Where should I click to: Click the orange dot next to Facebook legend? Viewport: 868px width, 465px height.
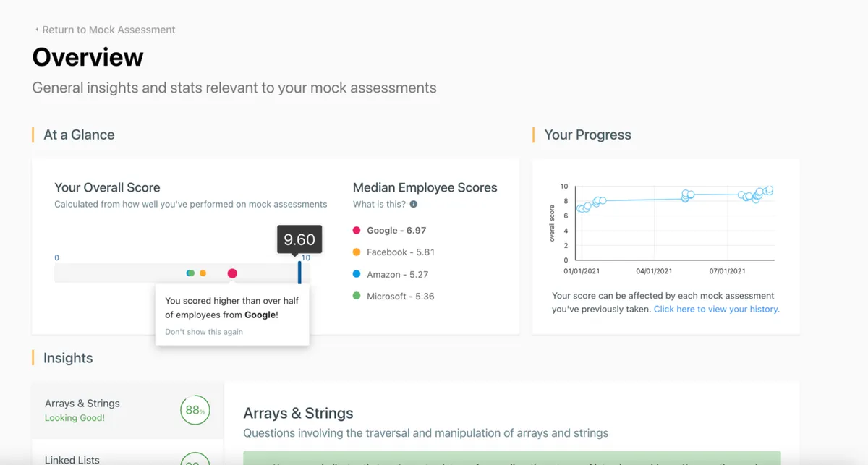[x=357, y=252]
